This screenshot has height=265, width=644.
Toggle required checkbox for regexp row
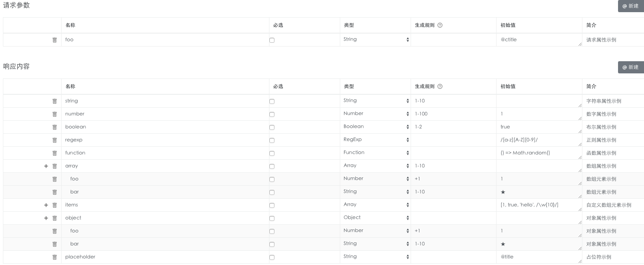point(272,140)
